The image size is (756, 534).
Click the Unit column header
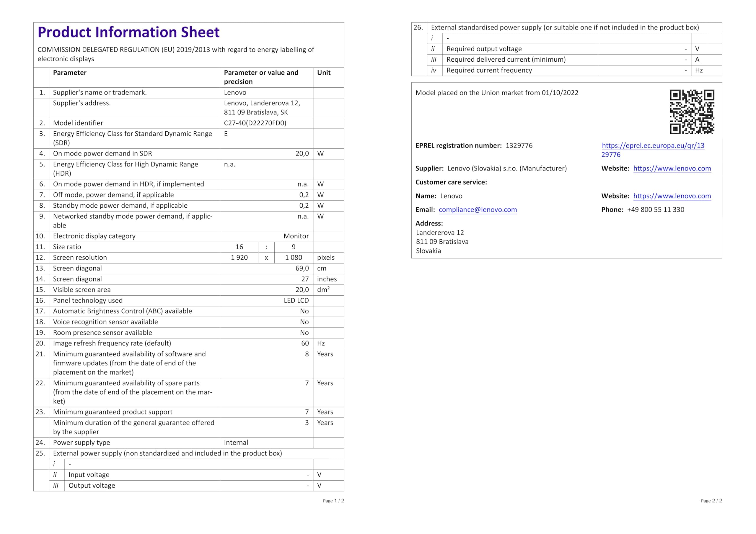pos(324,73)
